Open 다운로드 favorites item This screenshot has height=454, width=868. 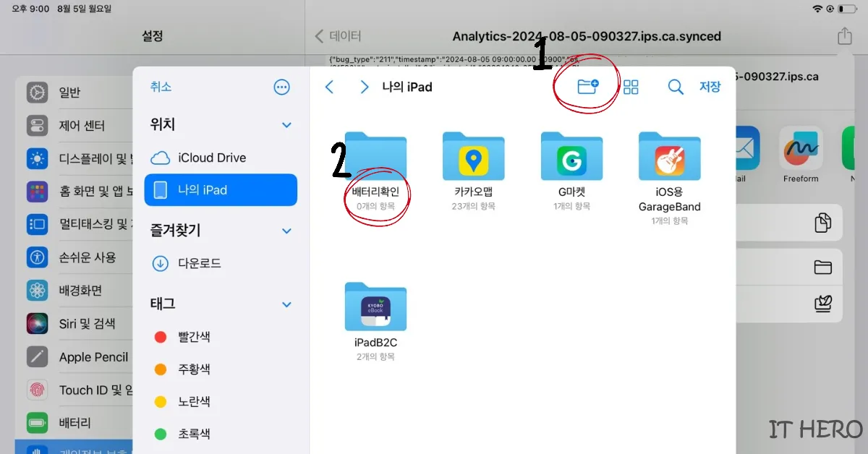pyautogui.click(x=221, y=263)
